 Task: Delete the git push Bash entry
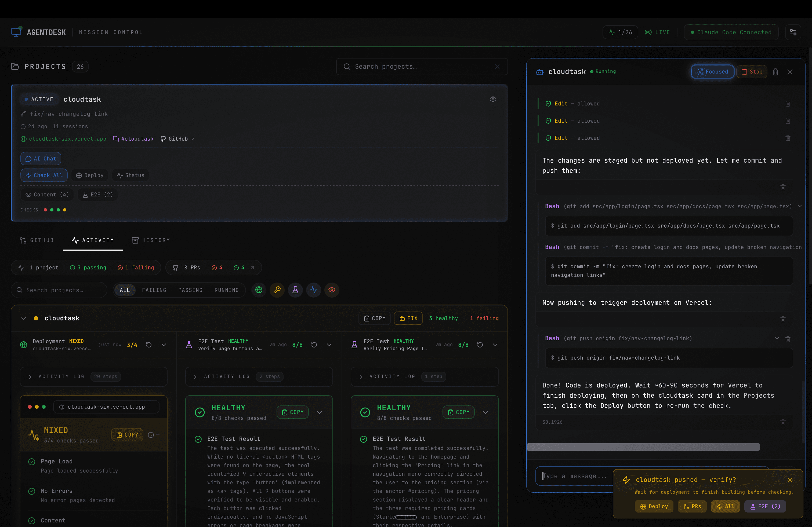[788, 339]
